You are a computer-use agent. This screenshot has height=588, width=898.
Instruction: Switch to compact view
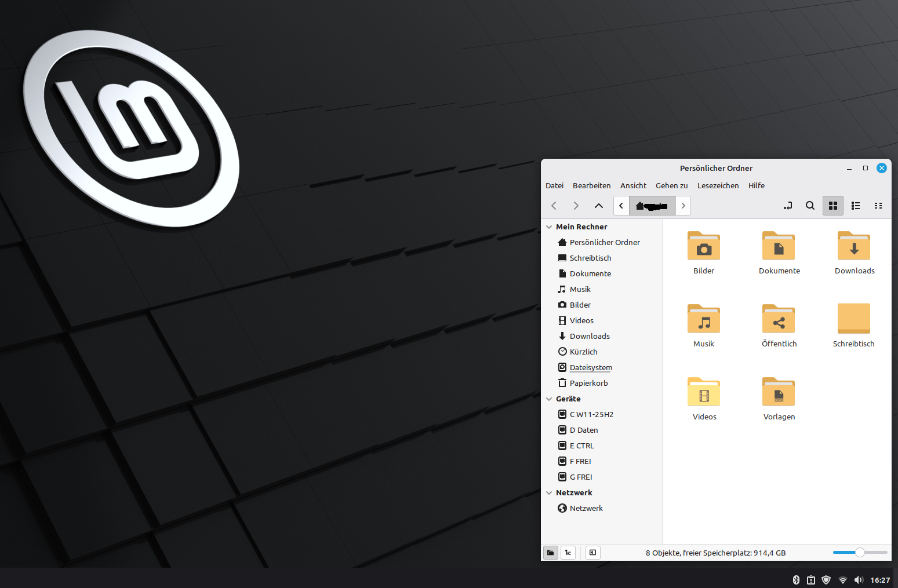[x=878, y=206]
